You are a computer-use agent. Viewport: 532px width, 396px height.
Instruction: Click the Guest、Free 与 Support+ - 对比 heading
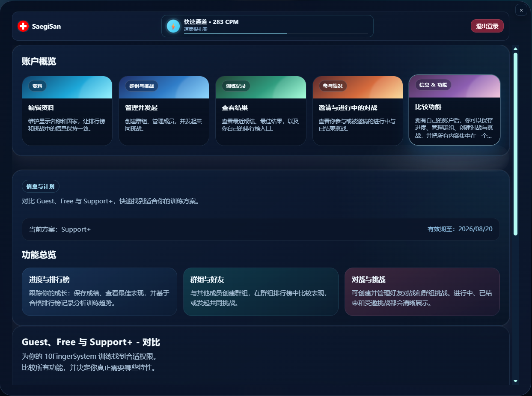click(x=91, y=342)
